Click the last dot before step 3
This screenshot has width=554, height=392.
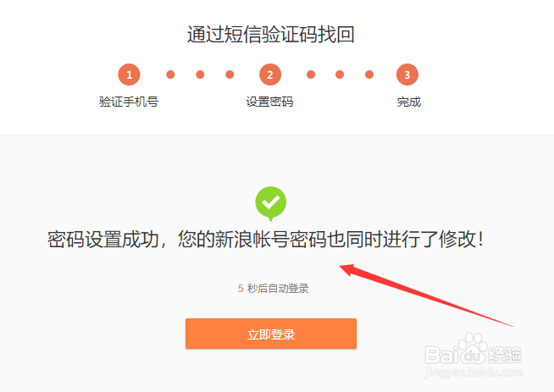coord(369,75)
